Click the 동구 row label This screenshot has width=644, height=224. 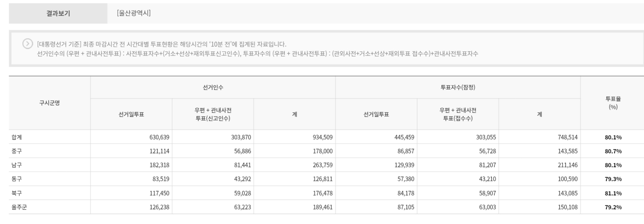click(17, 179)
